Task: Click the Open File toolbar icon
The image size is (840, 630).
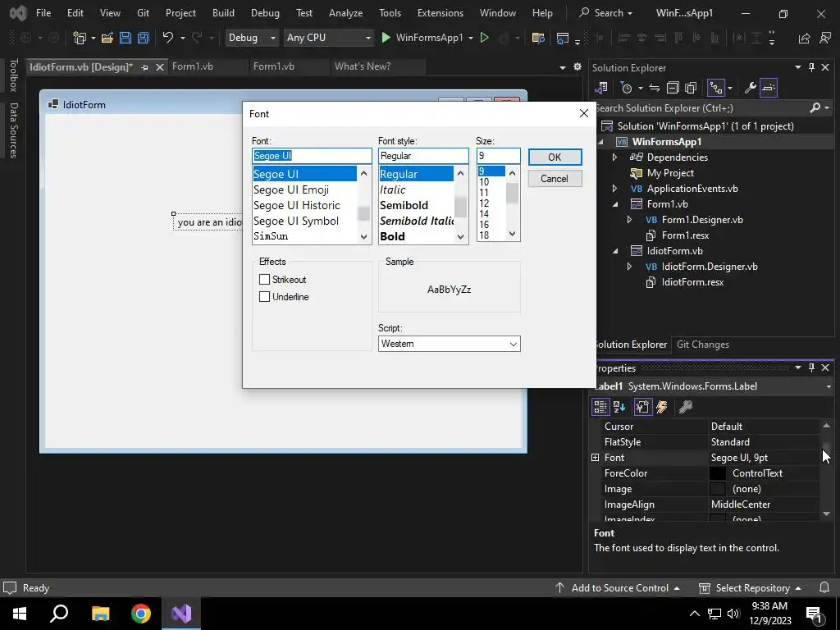Action: [107, 38]
